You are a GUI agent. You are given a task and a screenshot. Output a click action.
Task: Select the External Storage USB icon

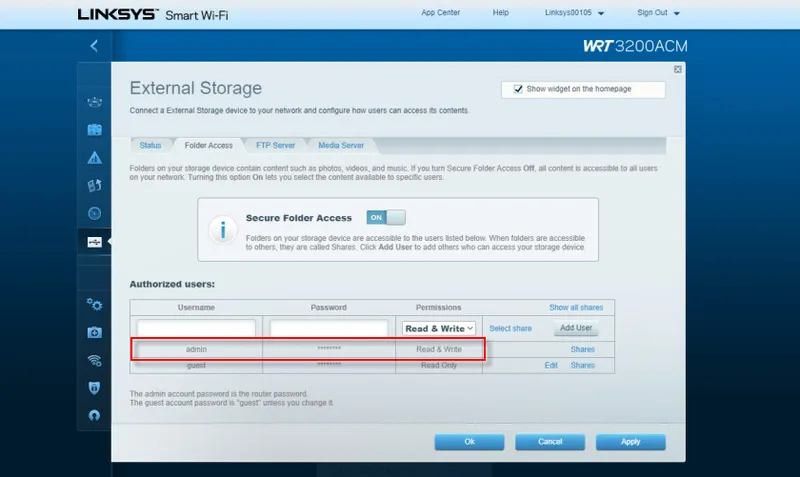tap(94, 242)
